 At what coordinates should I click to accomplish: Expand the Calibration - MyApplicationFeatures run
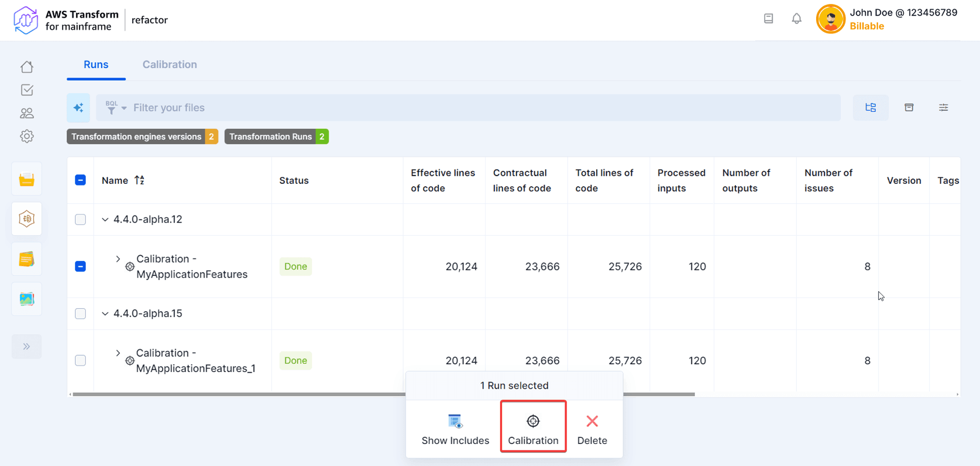(x=118, y=259)
